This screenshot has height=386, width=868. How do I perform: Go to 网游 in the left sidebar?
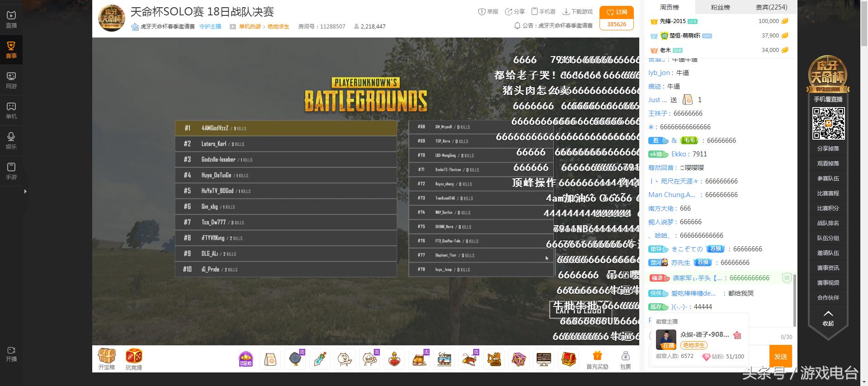11,80
